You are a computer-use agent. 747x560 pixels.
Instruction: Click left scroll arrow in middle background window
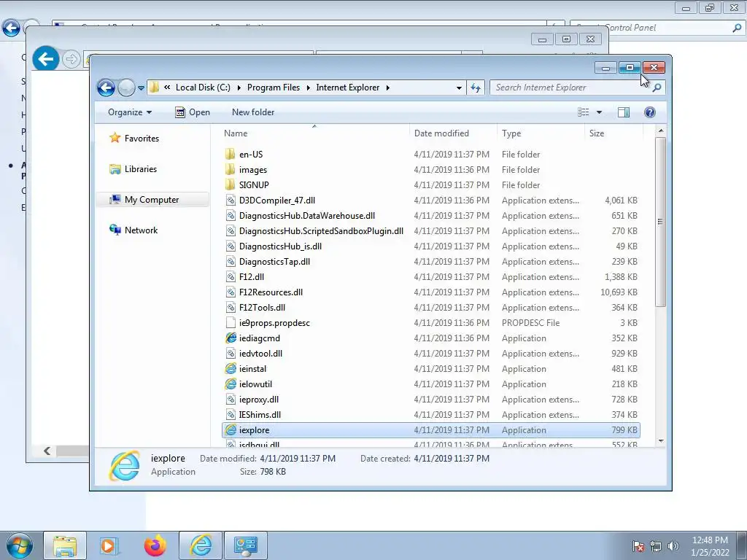coord(47,451)
